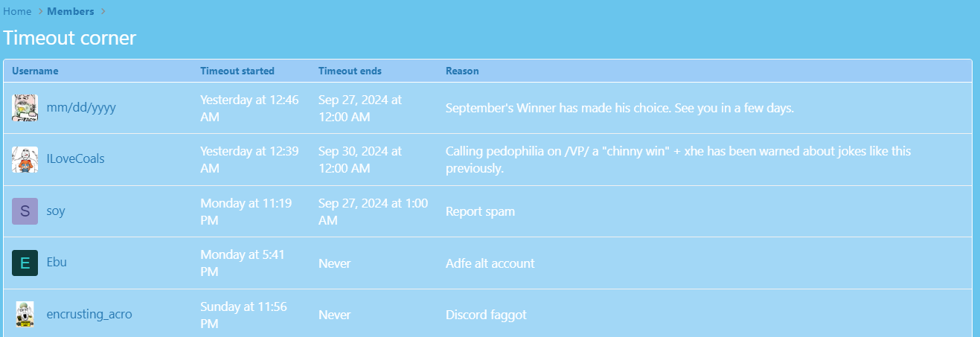Visit the soy username profile
The image size is (980, 337).
click(56, 211)
